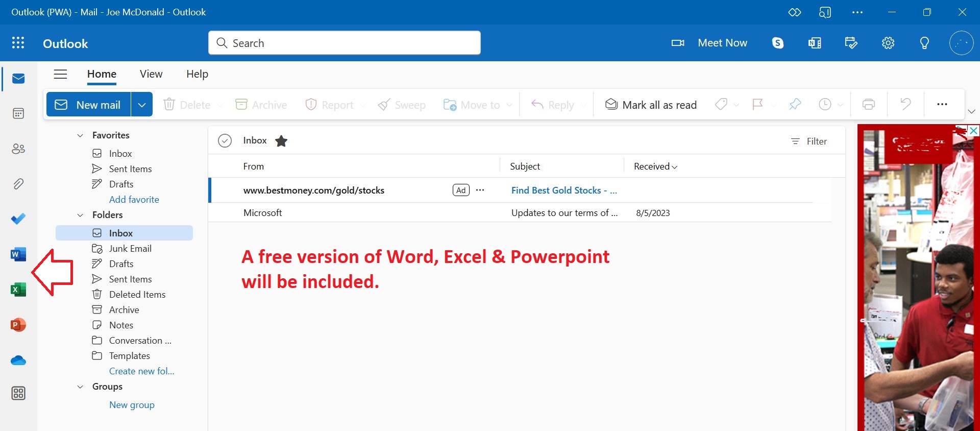This screenshot has height=431, width=980.
Task: Launch Word from the sidebar
Action: [18, 254]
